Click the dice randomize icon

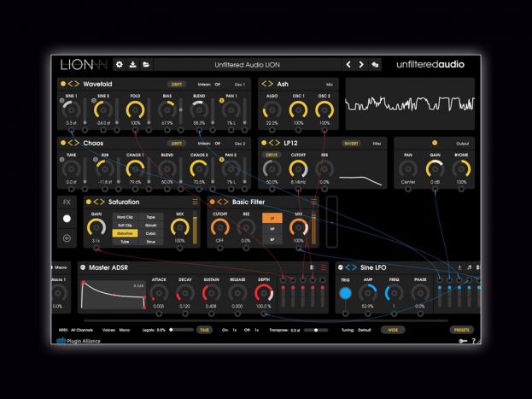[375, 64]
